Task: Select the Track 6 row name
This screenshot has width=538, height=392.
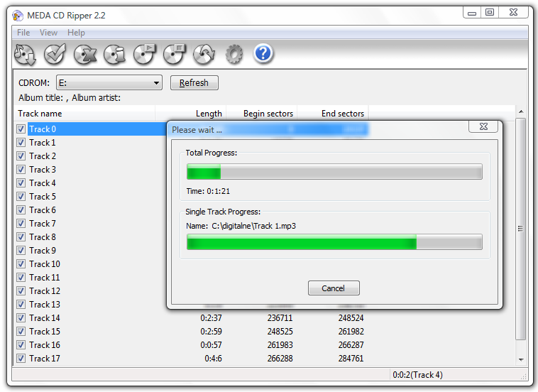Action: tap(43, 210)
